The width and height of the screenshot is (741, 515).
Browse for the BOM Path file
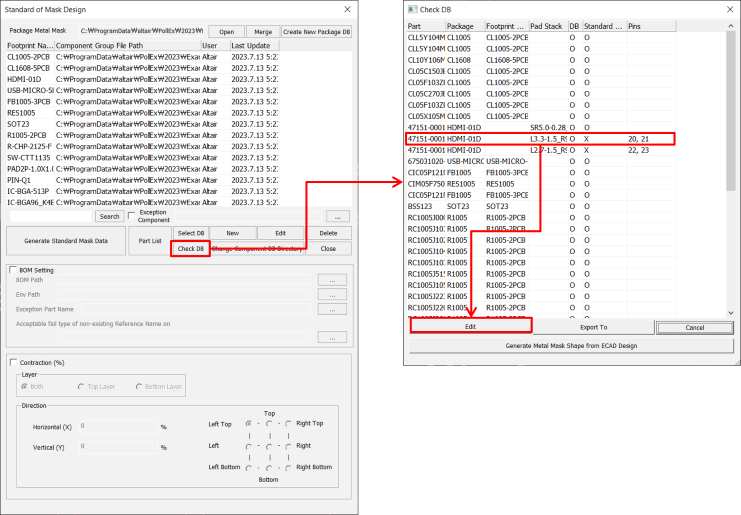point(331,280)
